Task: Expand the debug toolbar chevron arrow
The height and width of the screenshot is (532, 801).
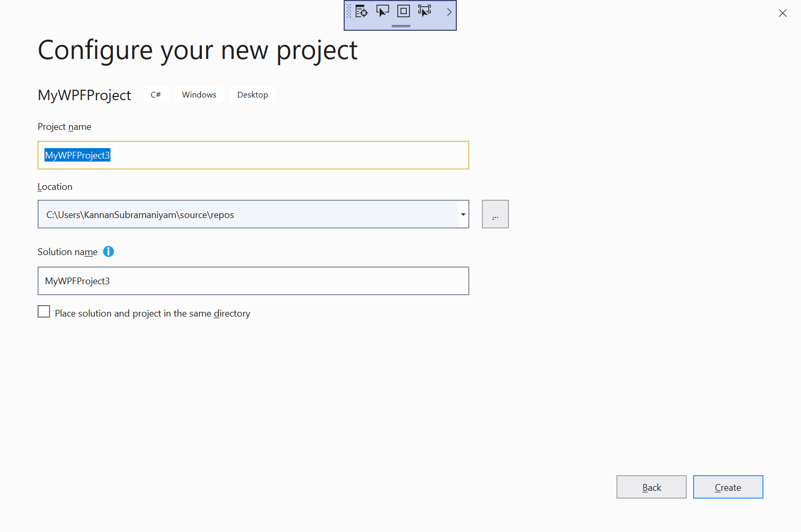Action: (449, 11)
